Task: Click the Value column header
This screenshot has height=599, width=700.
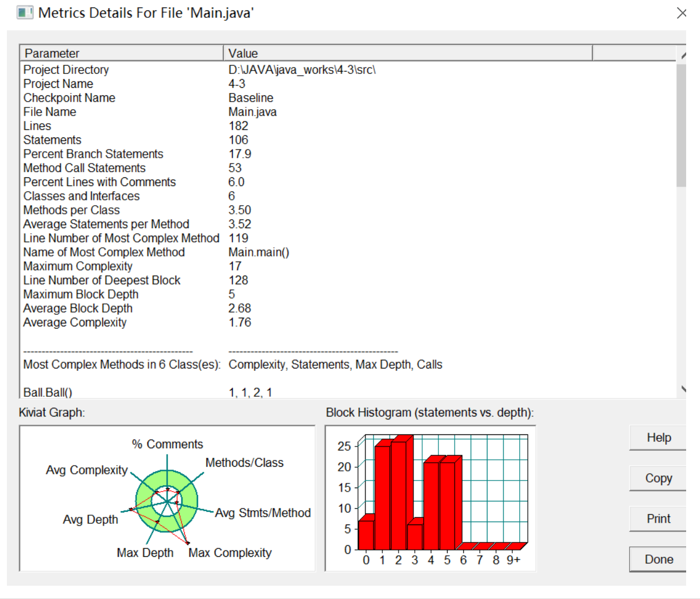Action: pos(408,53)
